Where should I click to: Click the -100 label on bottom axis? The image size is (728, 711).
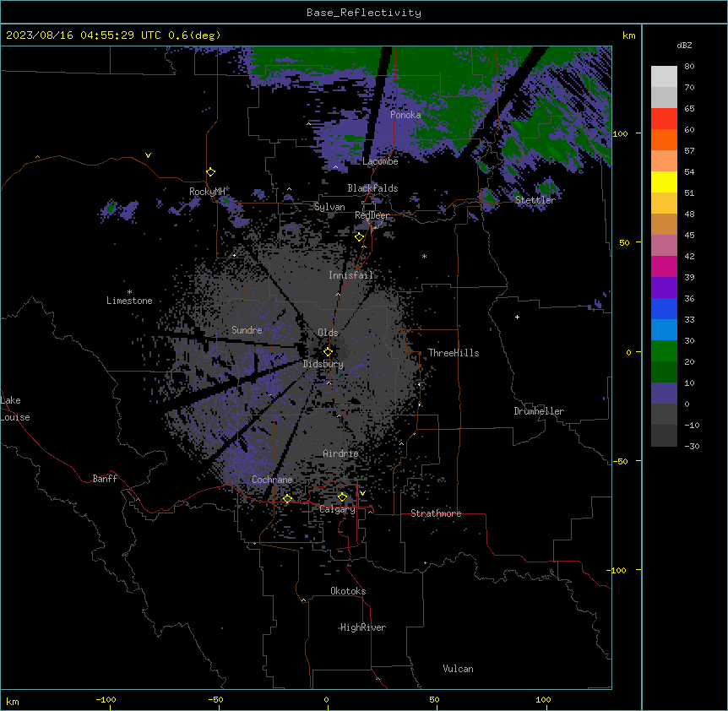point(106,699)
